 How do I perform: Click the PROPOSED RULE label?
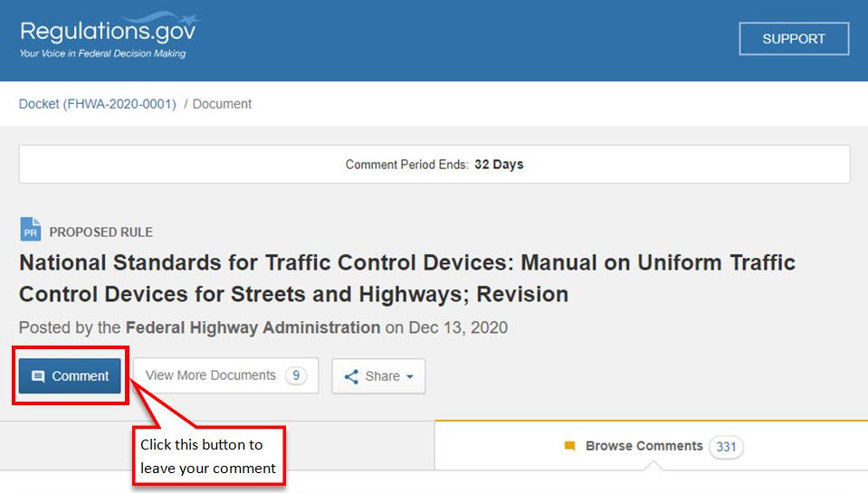tap(100, 232)
